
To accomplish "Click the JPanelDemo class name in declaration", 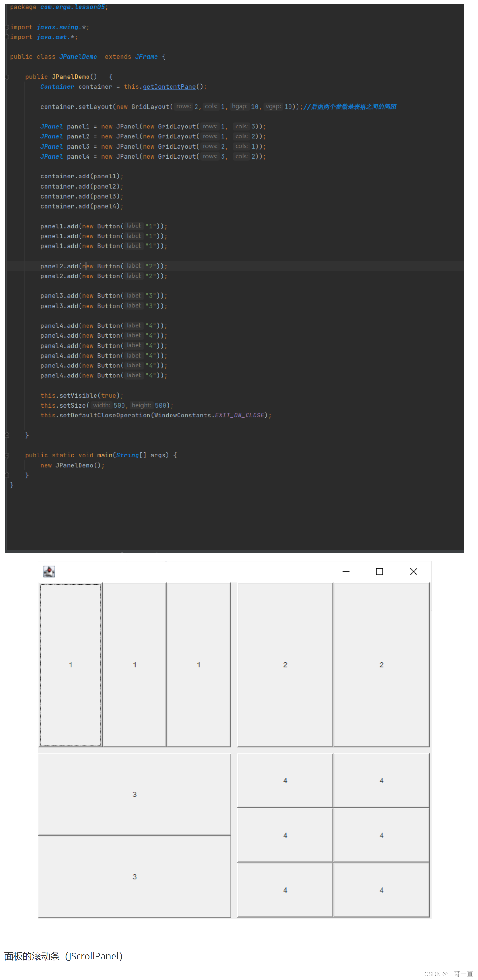I will coord(78,57).
